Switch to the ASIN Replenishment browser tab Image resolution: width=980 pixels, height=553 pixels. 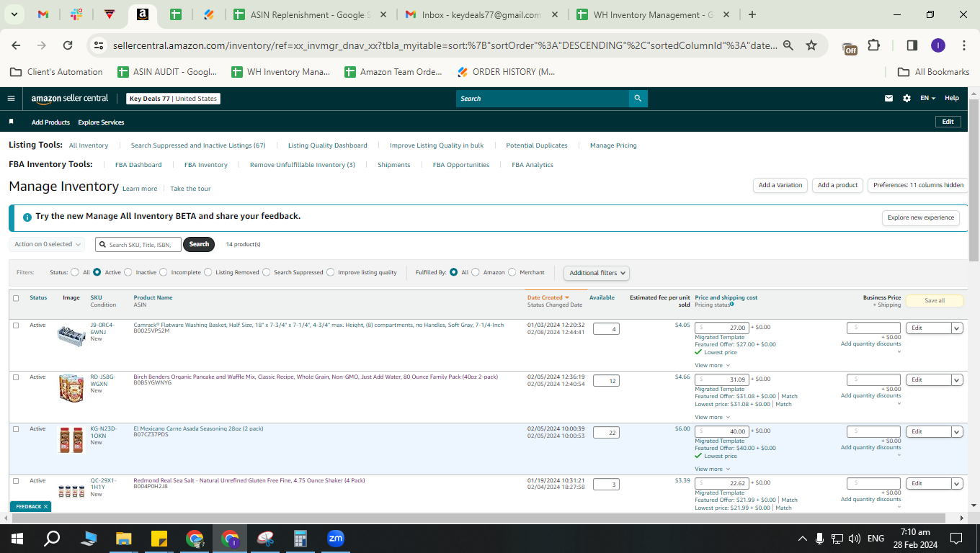pyautogui.click(x=311, y=14)
